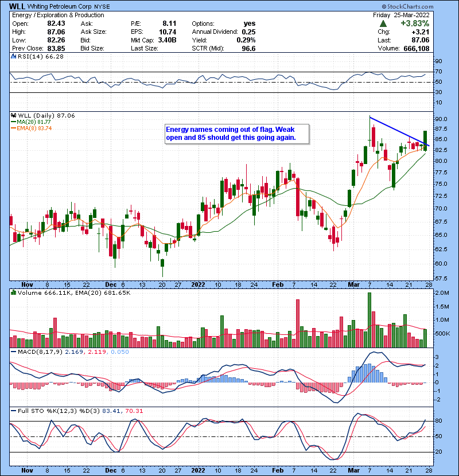
Task: Click the Chg value +3.21
Action: click(x=421, y=32)
